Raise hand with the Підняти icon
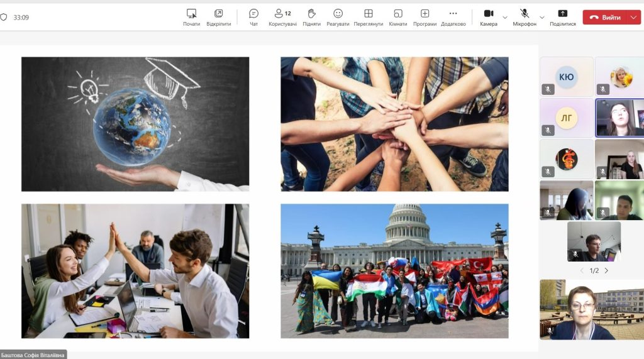Screen dimensions: 644x359 (x=311, y=17)
